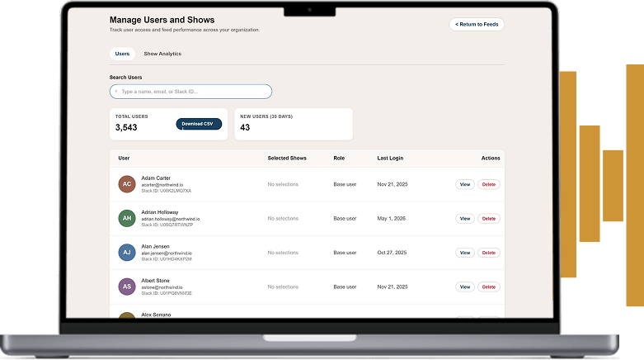Go back via Return to Feeds button

[477, 24]
